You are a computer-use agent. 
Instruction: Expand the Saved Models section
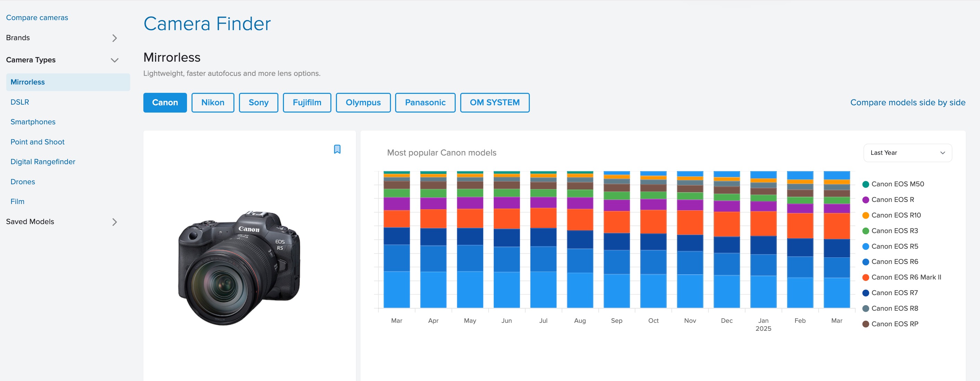(x=114, y=222)
